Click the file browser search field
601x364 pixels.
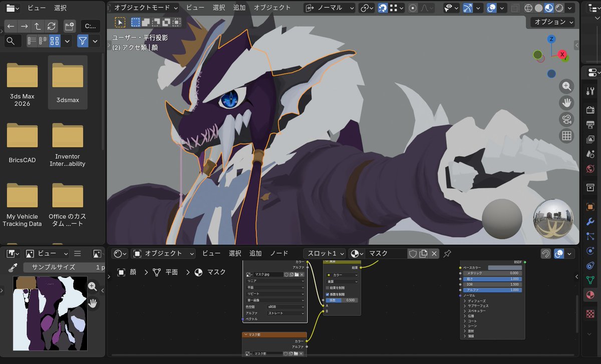[x=13, y=41]
